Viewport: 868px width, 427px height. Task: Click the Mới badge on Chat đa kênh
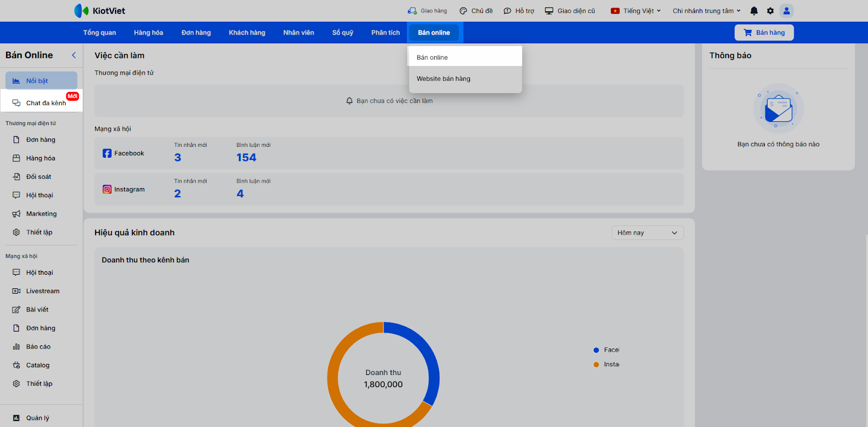73,96
